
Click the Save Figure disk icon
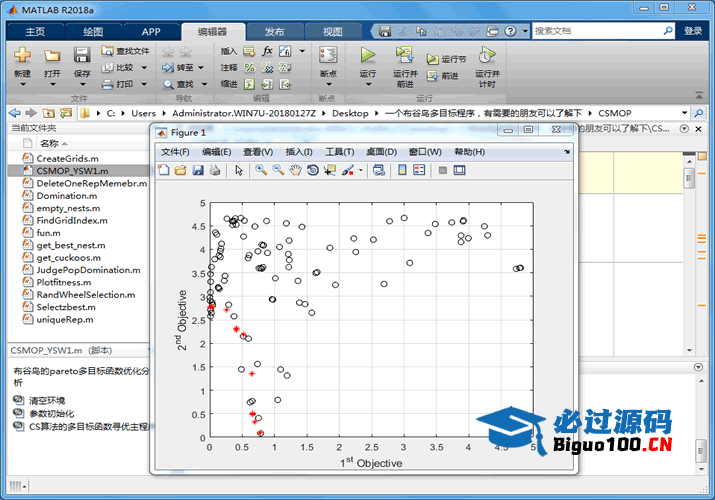pos(198,171)
